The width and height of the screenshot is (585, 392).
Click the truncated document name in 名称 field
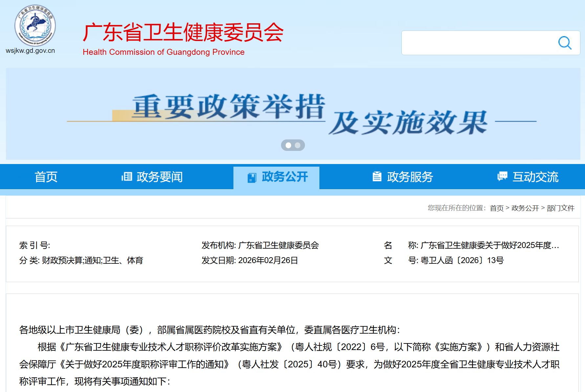coord(489,245)
